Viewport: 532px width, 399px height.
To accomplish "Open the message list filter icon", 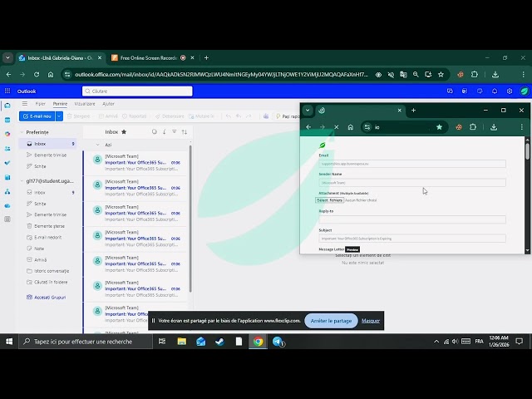I will tap(174, 131).
